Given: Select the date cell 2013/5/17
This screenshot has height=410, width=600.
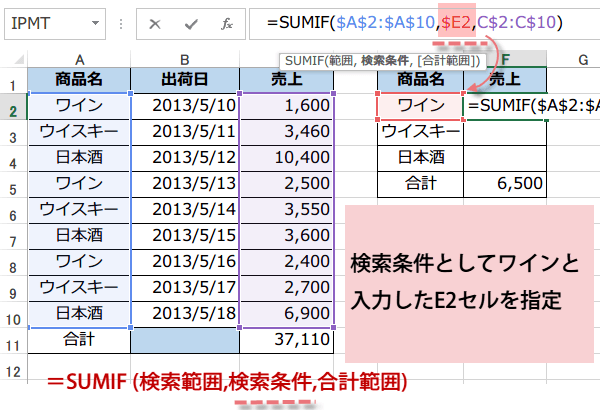Looking at the screenshot, I should coord(185,288).
